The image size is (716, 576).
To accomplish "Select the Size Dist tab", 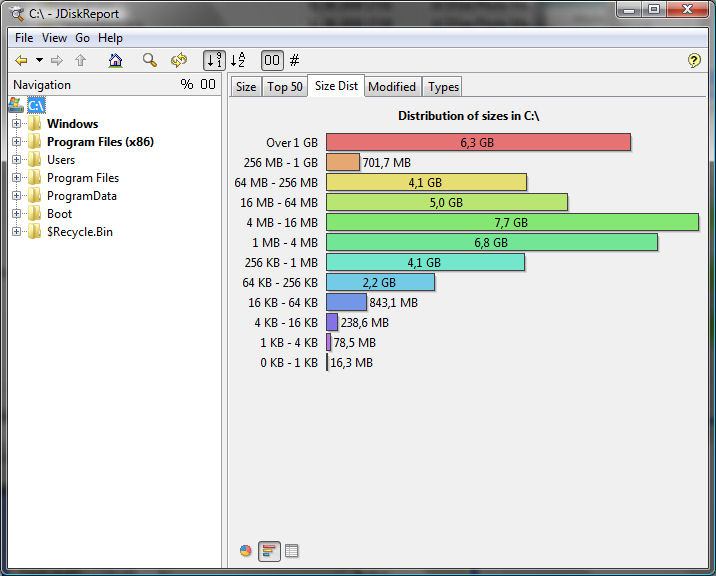I will (x=336, y=86).
